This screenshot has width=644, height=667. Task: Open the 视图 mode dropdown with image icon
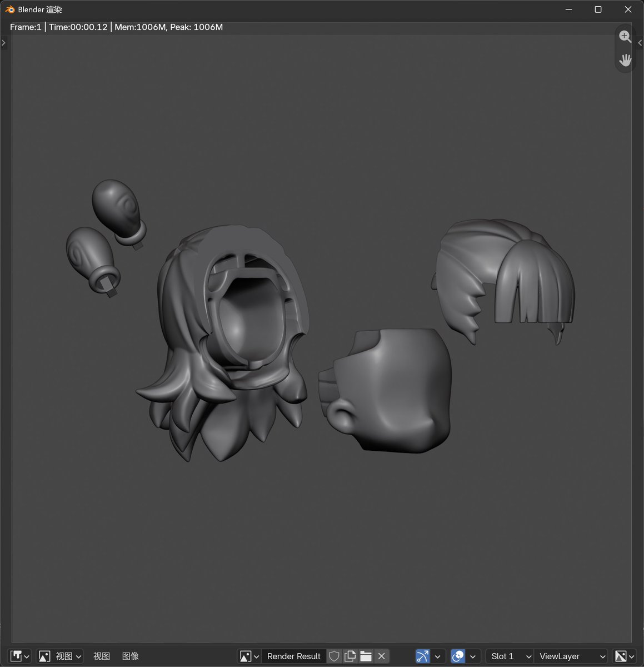(x=60, y=656)
